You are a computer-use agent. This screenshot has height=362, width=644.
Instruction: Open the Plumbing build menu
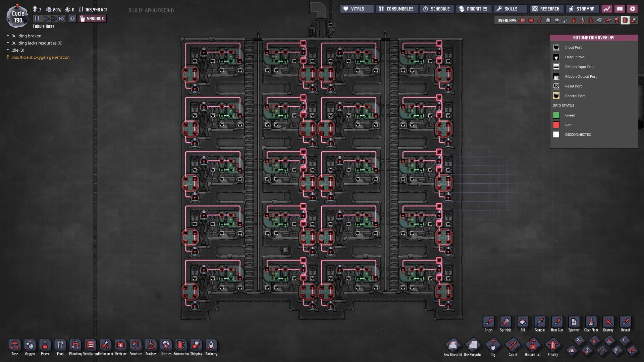coord(75,346)
